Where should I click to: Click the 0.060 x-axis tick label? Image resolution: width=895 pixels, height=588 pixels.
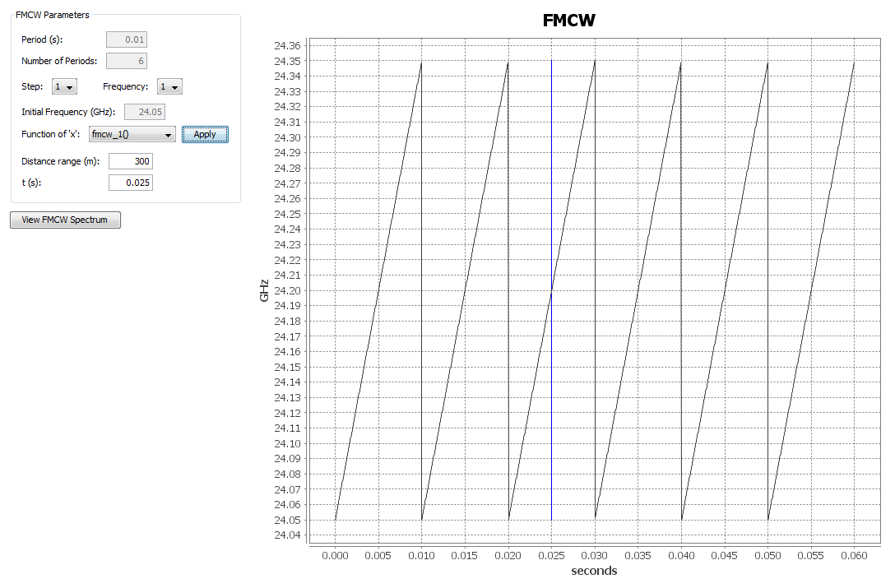click(x=854, y=556)
